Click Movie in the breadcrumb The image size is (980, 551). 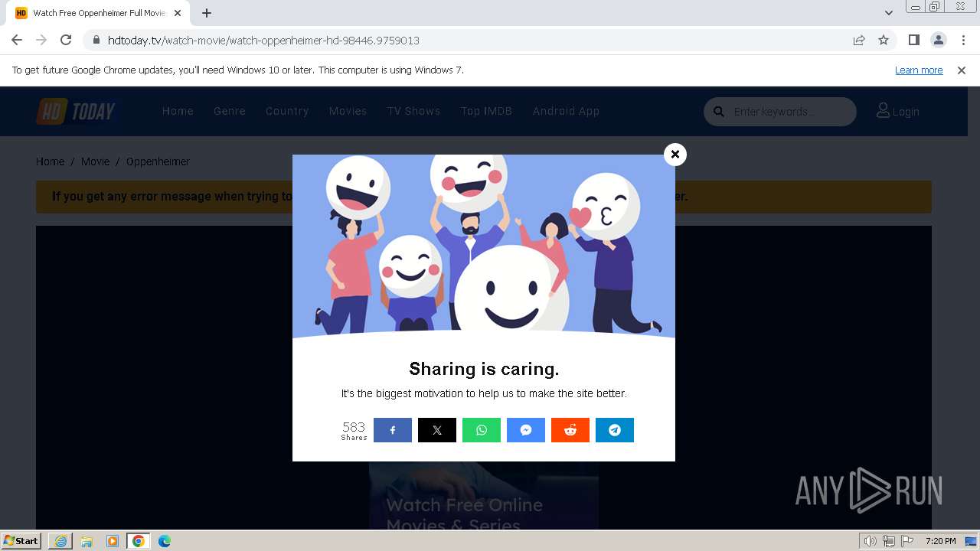click(x=96, y=161)
